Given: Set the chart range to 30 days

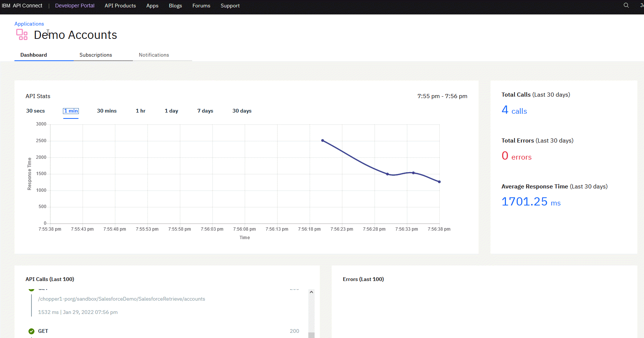Looking at the screenshot, I should (242, 111).
